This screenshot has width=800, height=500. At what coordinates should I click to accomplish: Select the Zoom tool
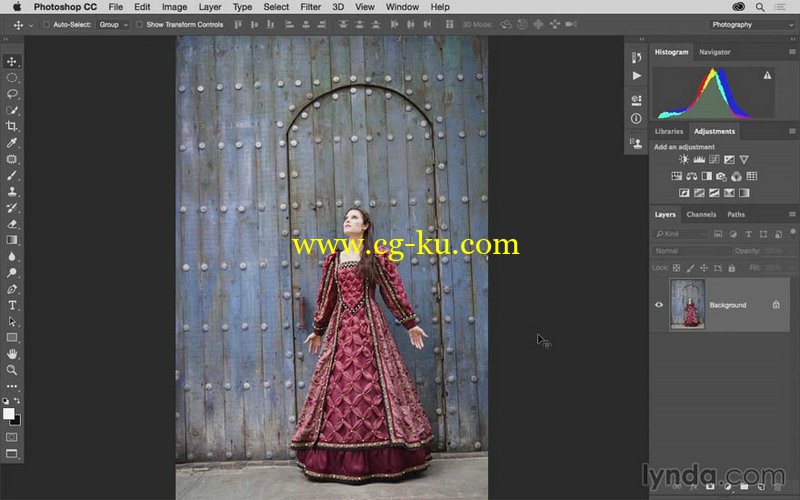click(x=11, y=370)
